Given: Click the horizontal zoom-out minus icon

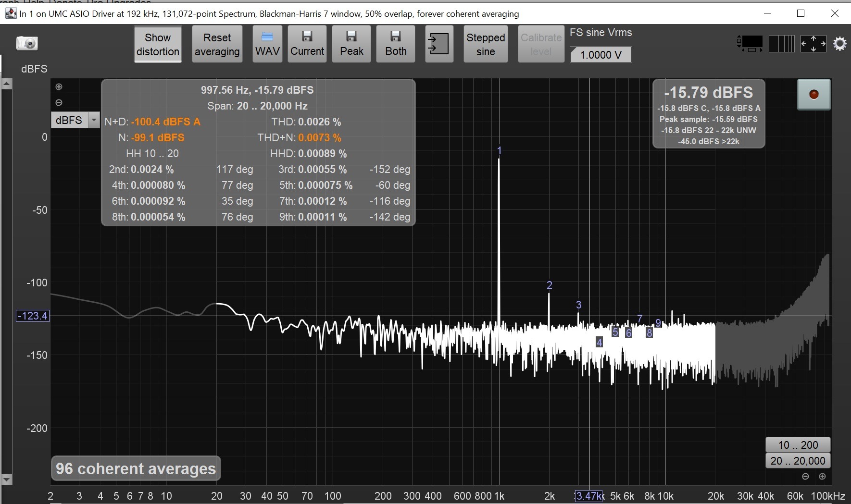Looking at the screenshot, I should pyautogui.click(x=805, y=477).
